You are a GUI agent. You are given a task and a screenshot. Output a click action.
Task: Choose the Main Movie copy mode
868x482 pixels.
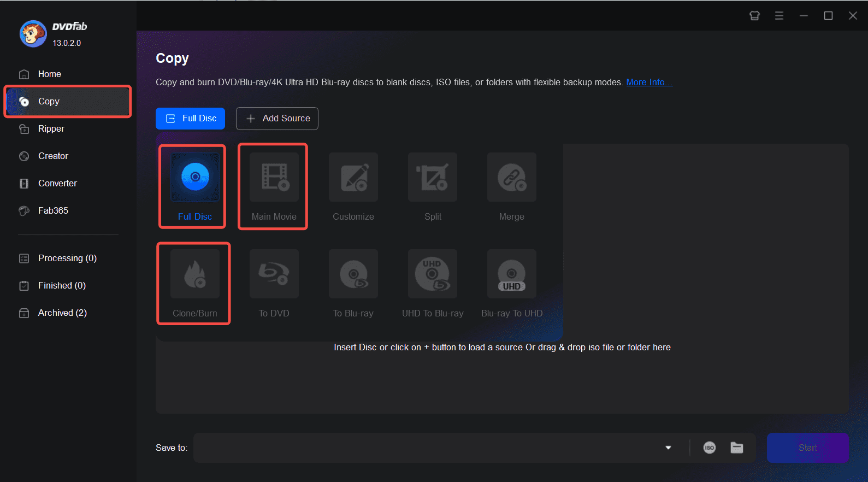pyautogui.click(x=274, y=177)
